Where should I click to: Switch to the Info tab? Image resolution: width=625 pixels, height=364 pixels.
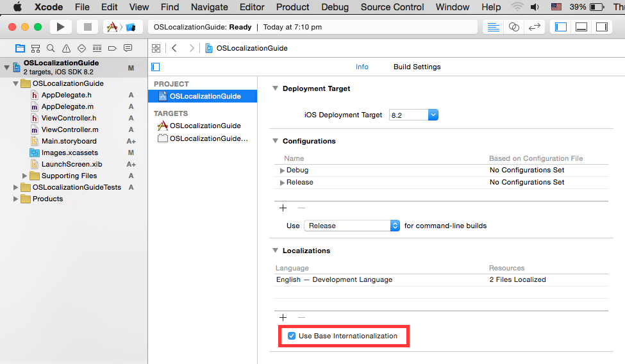362,67
